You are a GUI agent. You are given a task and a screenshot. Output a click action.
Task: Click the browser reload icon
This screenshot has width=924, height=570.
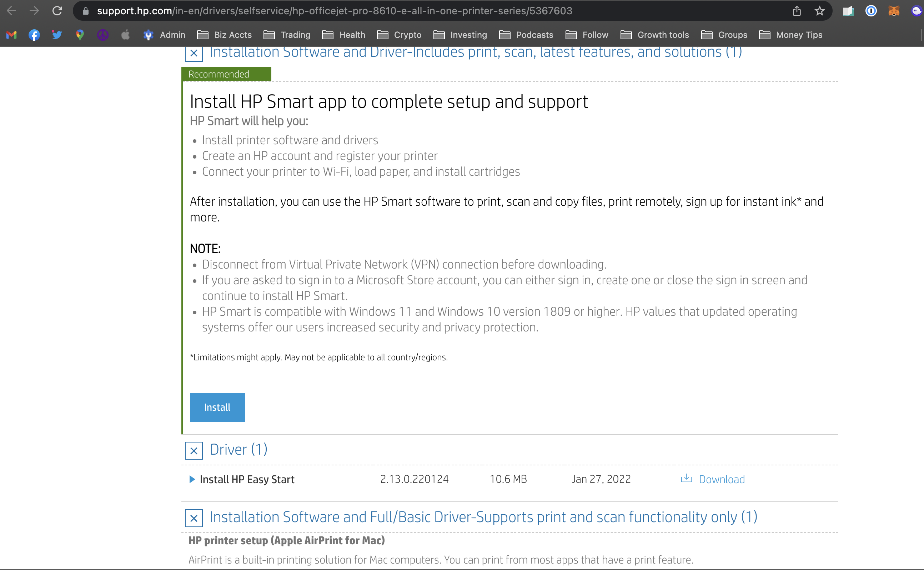point(57,11)
